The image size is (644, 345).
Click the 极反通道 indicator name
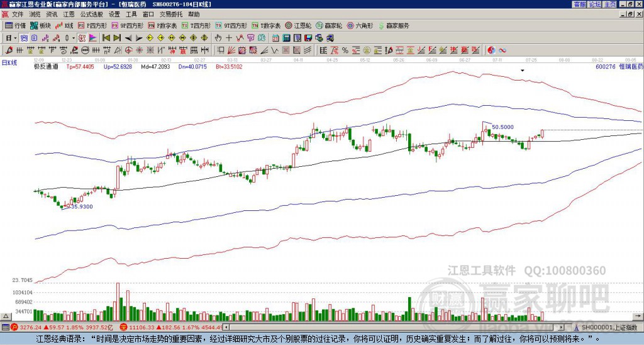click(x=46, y=66)
